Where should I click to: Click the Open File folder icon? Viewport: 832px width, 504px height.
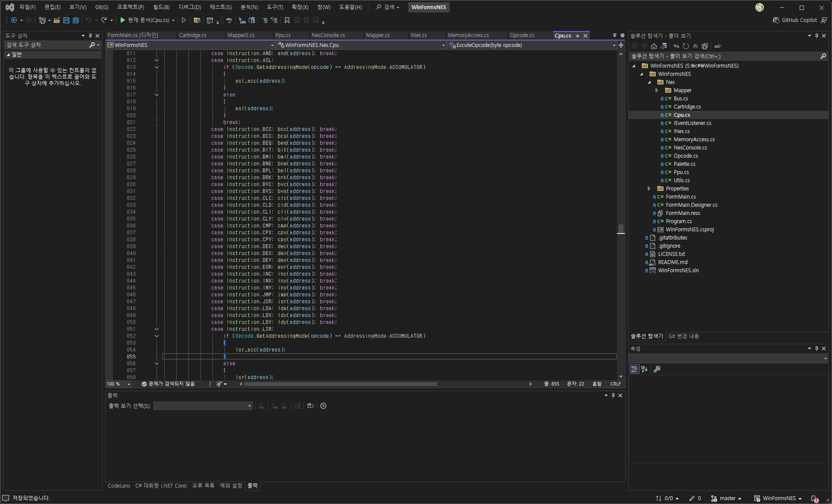(x=57, y=20)
